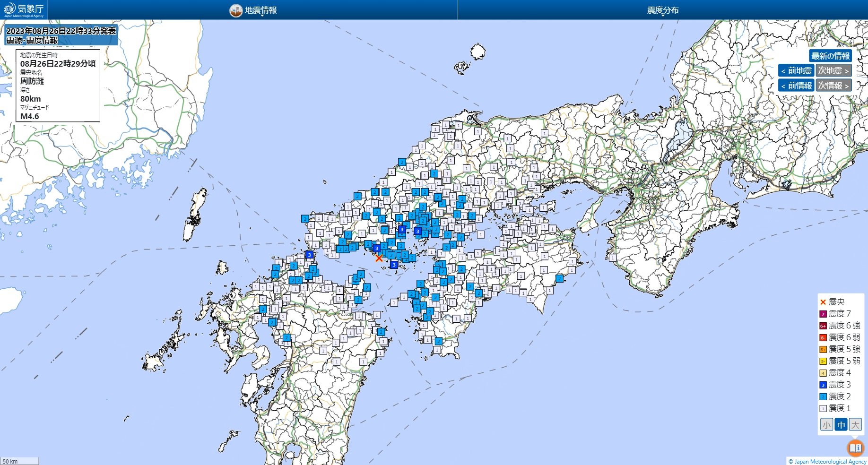Select the 中 (medium) marker size
This screenshot has width=868, height=465.
coord(841,425)
